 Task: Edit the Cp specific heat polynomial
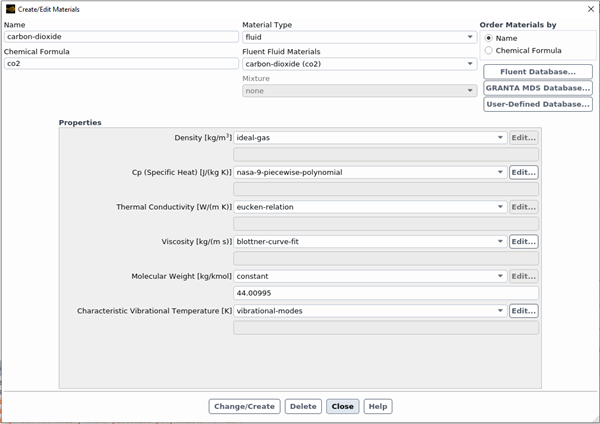tap(523, 172)
